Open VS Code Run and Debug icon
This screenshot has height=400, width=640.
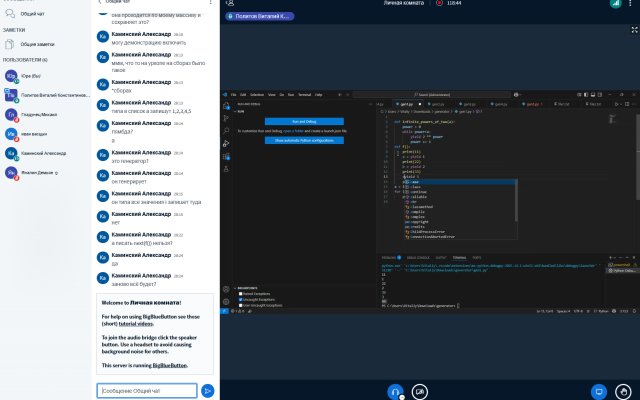coord(226,143)
